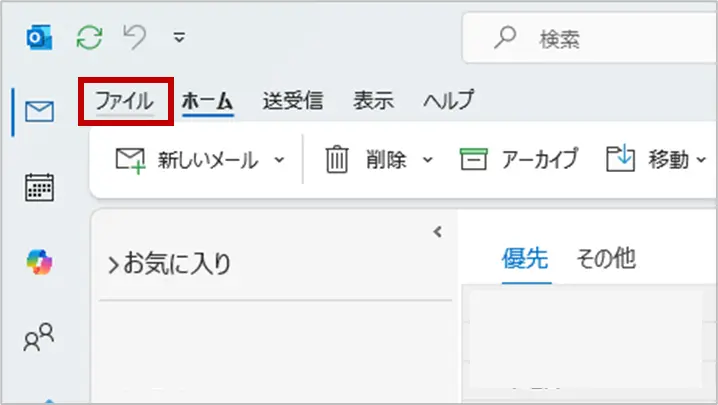Click the undo arrow icon

click(136, 38)
